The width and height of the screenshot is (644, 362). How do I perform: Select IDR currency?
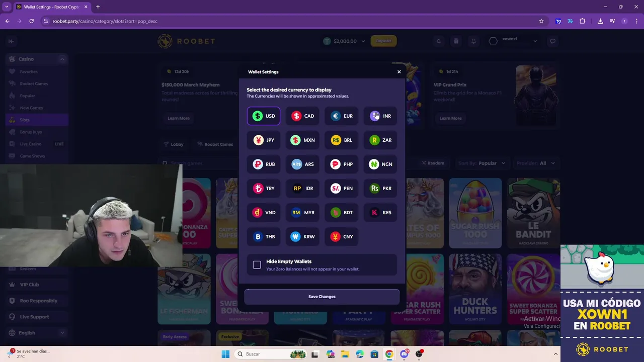tap(302, 189)
